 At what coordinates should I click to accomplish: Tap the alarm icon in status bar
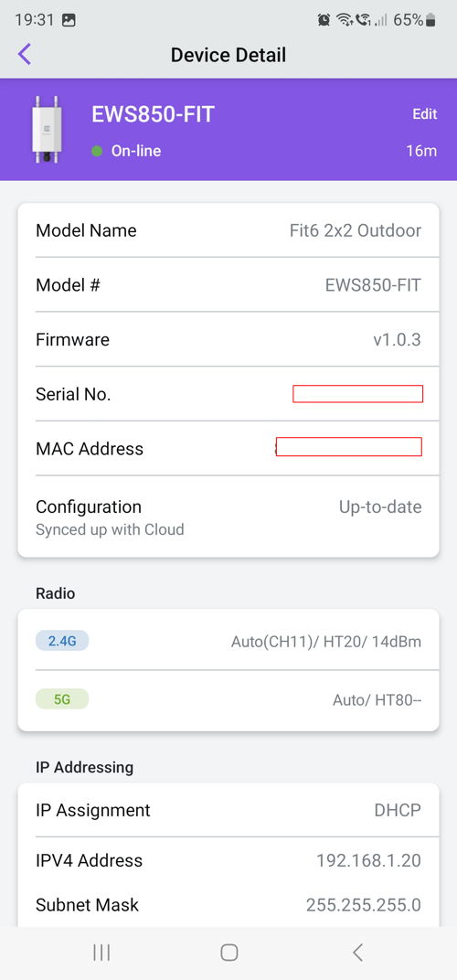(324, 20)
